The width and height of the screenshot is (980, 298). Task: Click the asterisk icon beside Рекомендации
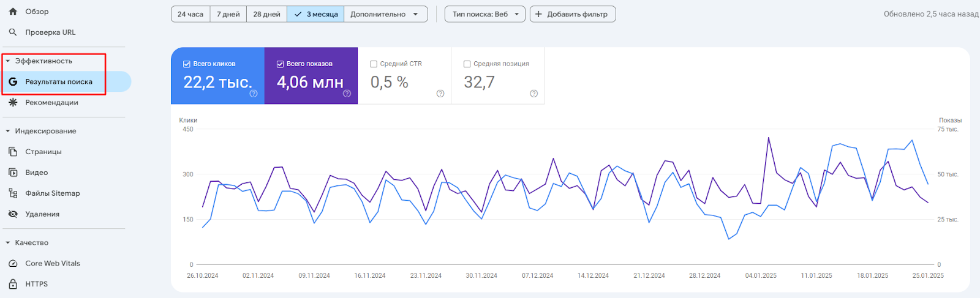point(13,103)
